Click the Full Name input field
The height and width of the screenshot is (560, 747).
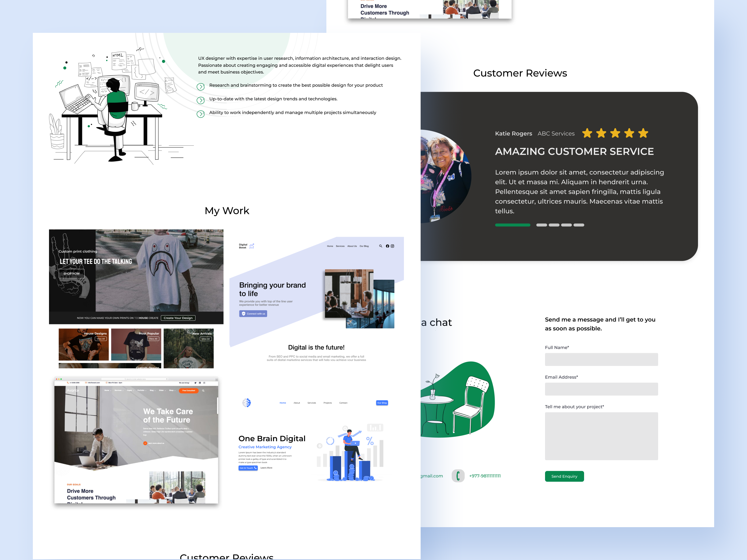(x=601, y=359)
